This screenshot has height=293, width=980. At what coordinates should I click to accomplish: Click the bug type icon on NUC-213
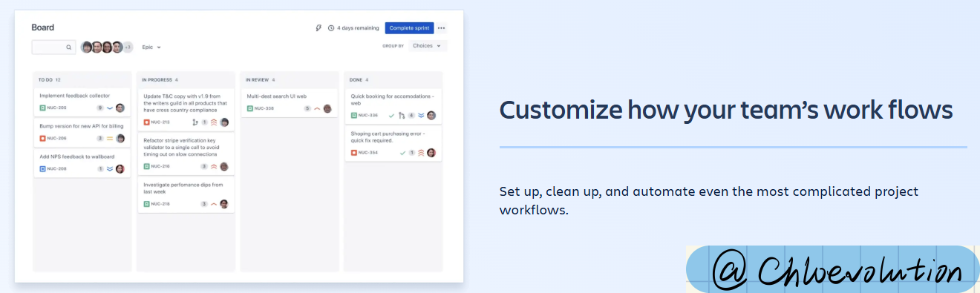(x=146, y=122)
